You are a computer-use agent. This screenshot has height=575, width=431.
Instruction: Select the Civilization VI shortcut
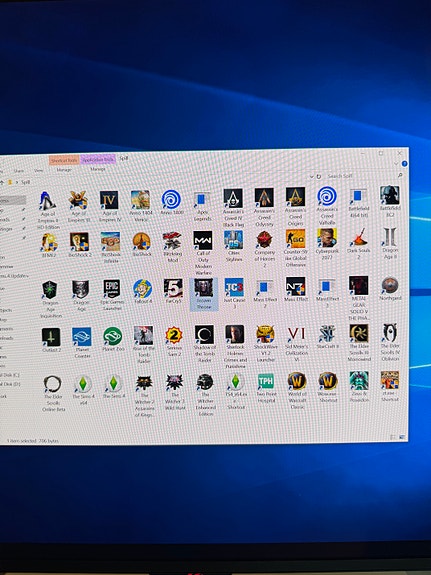click(x=296, y=333)
